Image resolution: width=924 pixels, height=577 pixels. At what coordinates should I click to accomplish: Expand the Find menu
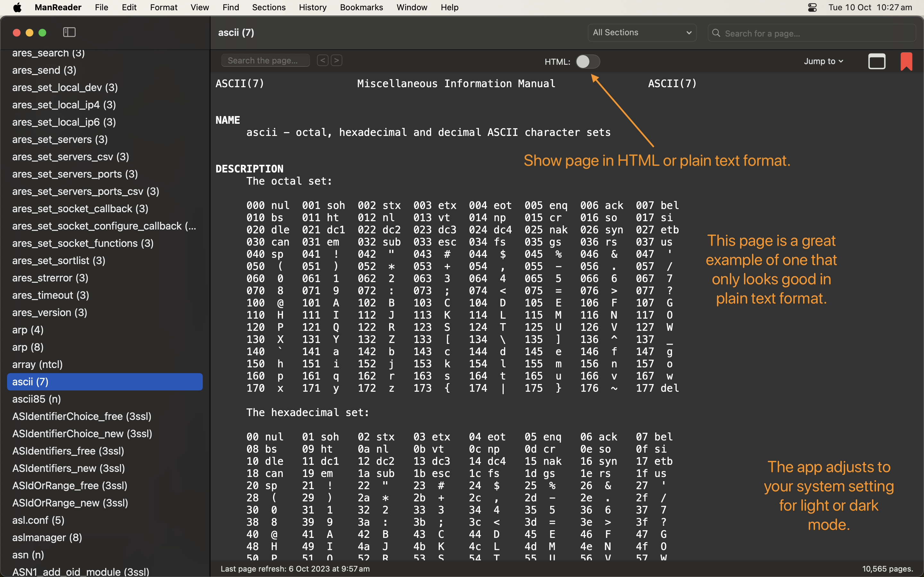tap(231, 7)
